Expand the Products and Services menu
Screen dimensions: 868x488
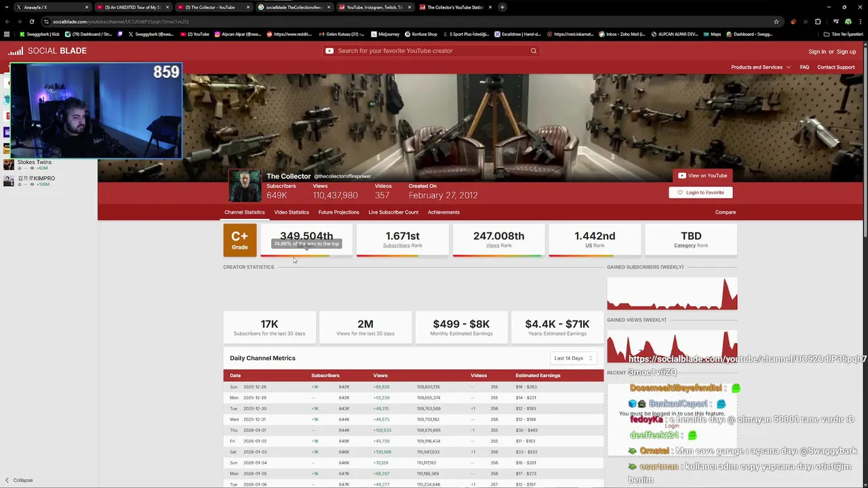click(x=760, y=67)
